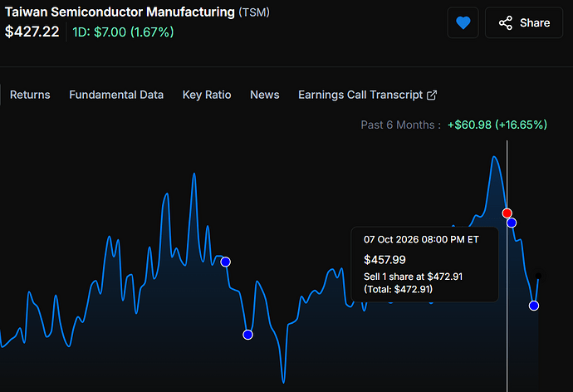The height and width of the screenshot is (392, 573).
Task: Click the $427.22 current price
Action: [32, 32]
